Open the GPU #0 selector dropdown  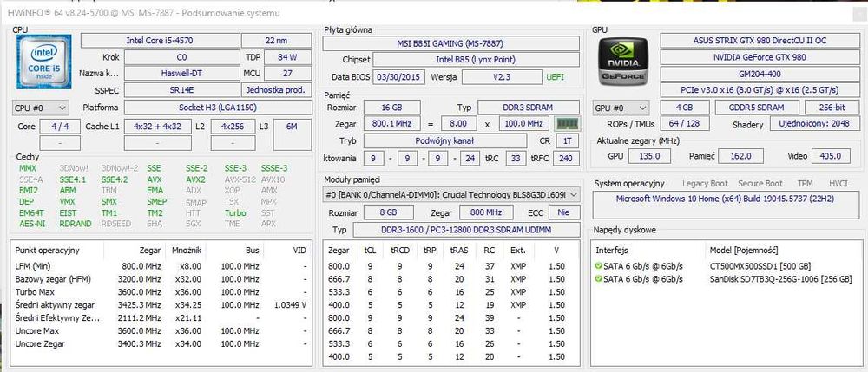point(621,108)
